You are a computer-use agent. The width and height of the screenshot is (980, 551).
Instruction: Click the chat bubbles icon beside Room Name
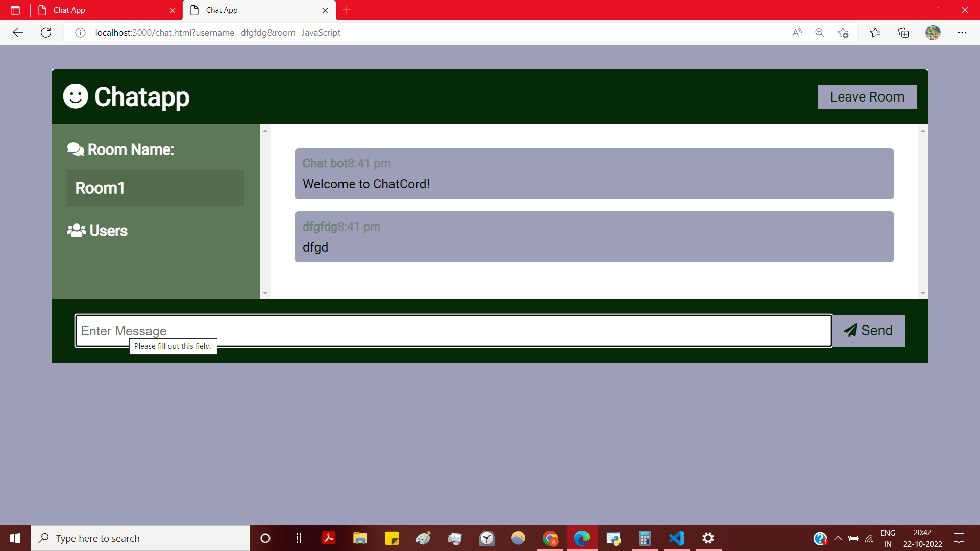click(76, 149)
